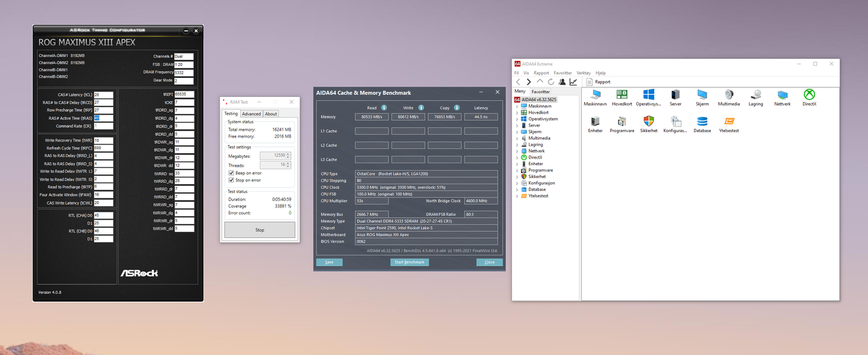The width and height of the screenshot is (868, 355).
Task: Refresh the AIDA64 view with the refresh icon
Action: [551, 82]
